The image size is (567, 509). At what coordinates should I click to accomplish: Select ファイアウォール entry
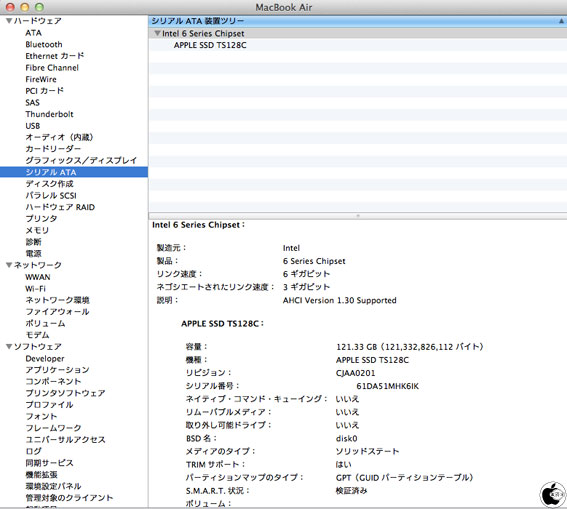[57, 312]
